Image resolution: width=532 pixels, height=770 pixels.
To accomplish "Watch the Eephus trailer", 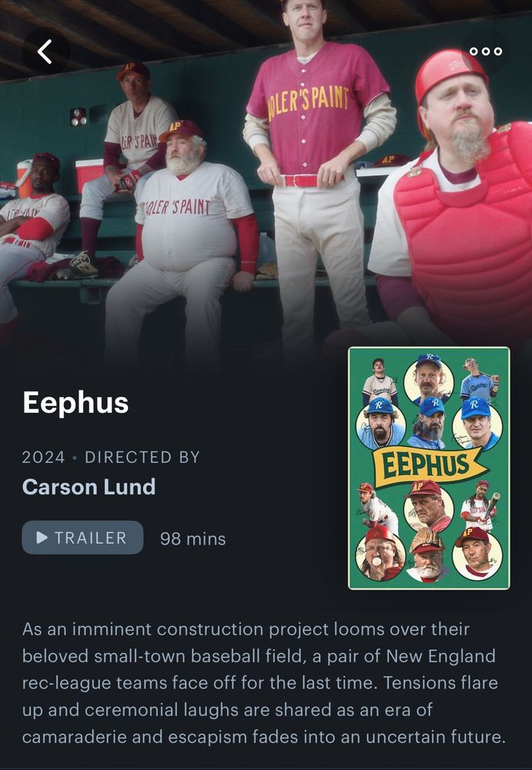I will pyautogui.click(x=82, y=537).
